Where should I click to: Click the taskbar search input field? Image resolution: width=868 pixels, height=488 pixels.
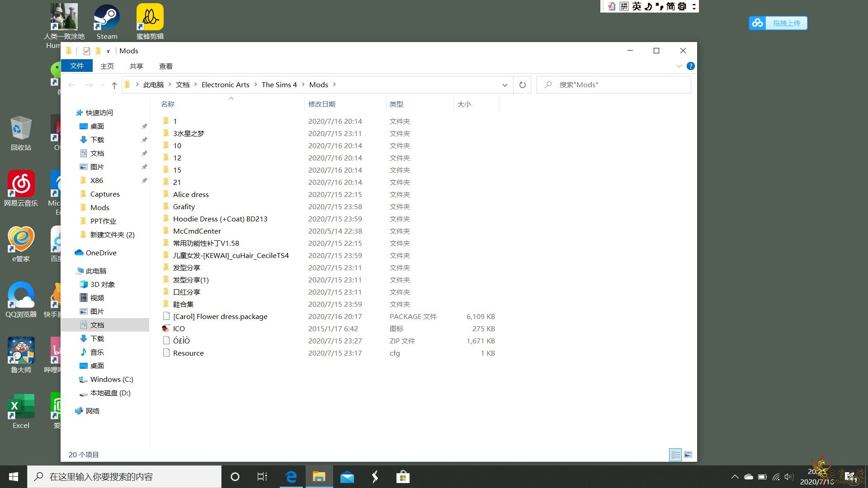coord(124,477)
